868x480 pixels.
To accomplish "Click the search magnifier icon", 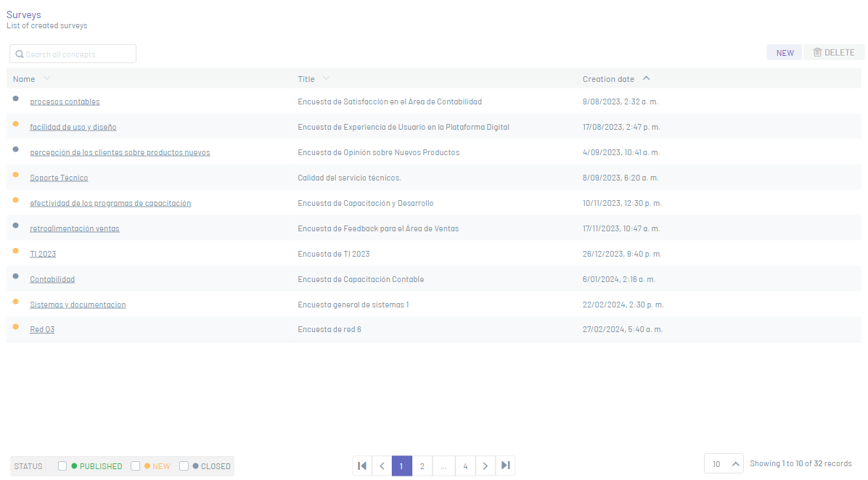I will pyautogui.click(x=20, y=54).
